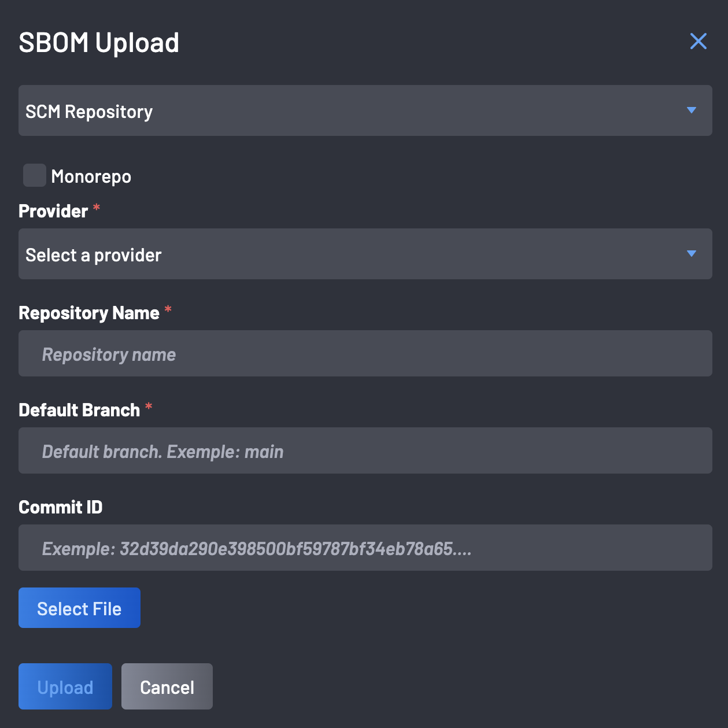Click the Commit ID text box

point(365,548)
